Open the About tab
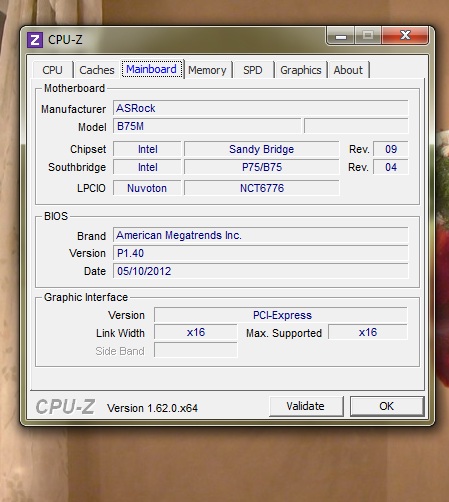This screenshot has width=449, height=502. click(348, 70)
